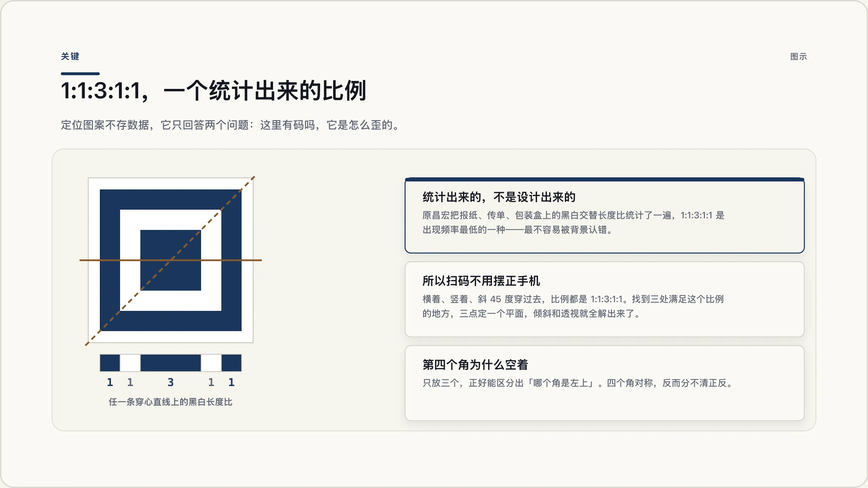The height and width of the screenshot is (488, 868).
Task: Click the finder pattern diagram
Action: [x=171, y=260]
